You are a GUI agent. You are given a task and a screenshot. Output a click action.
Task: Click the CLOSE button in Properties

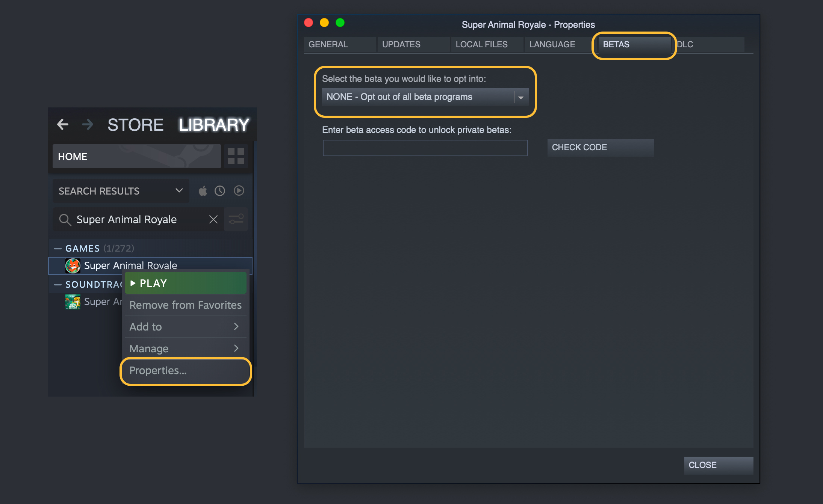coord(719,465)
